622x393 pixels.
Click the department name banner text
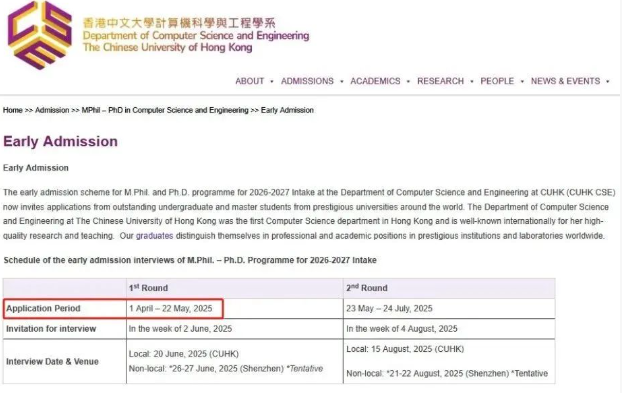click(196, 35)
